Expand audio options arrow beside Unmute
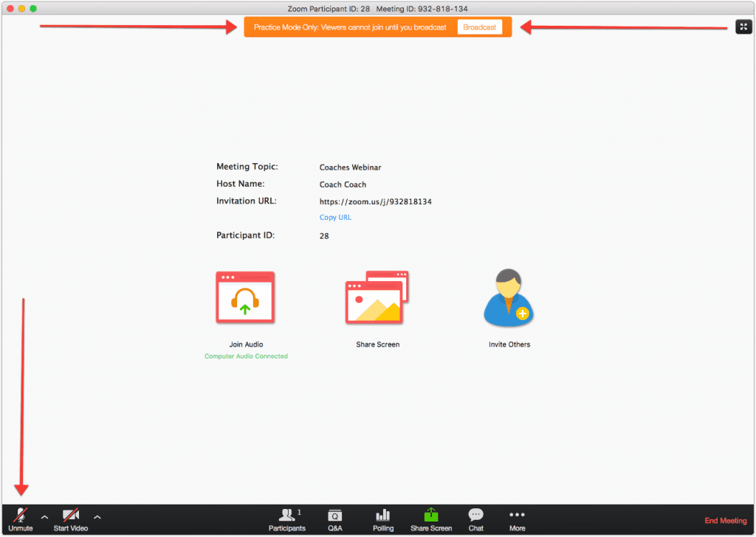 coord(44,517)
